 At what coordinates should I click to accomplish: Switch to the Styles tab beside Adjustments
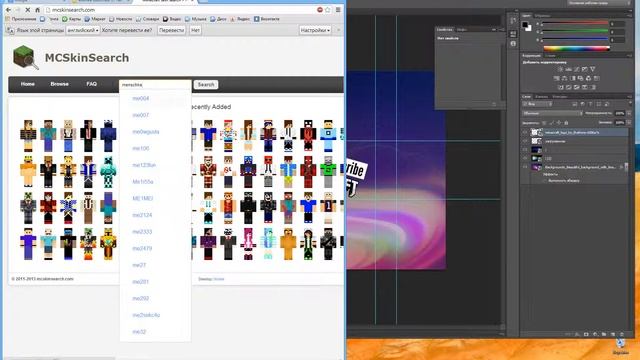(550, 56)
